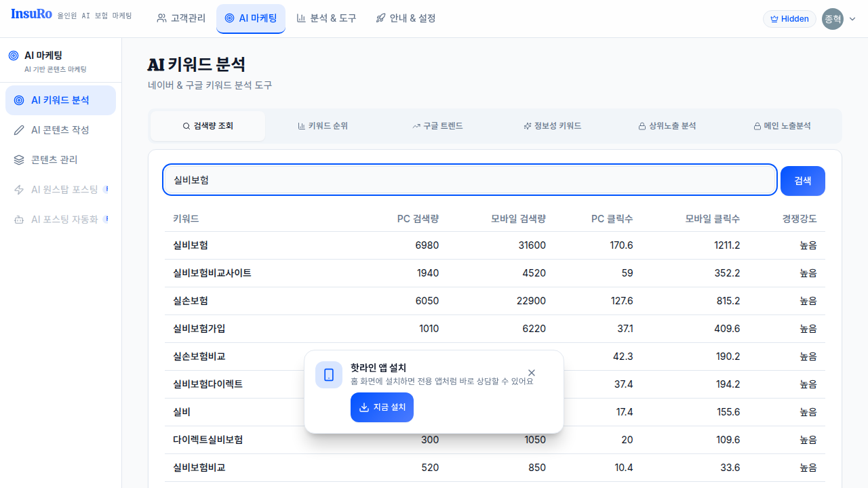Expand the user profile dropdown chevron
The image size is (868, 488).
[852, 19]
